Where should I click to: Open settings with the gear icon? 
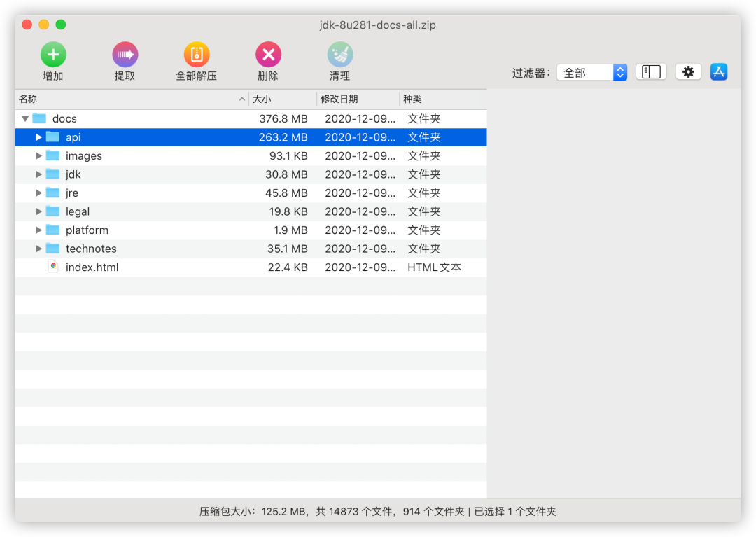pyautogui.click(x=688, y=72)
